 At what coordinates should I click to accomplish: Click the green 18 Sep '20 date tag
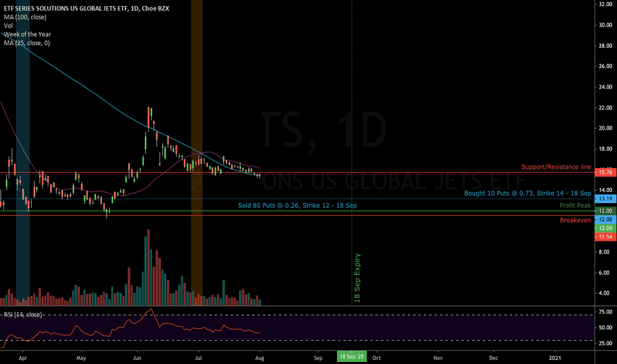(352, 357)
